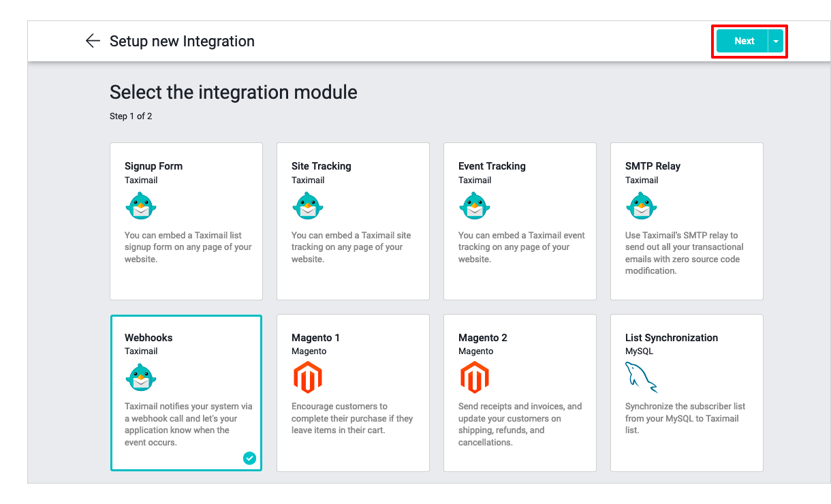Click the bird icon in Site Tracking card
The height and width of the screenshot is (504, 831).
pos(308,206)
